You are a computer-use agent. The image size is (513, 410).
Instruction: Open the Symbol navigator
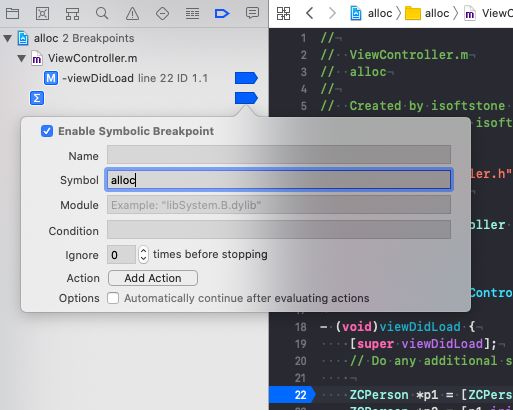(72, 14)
